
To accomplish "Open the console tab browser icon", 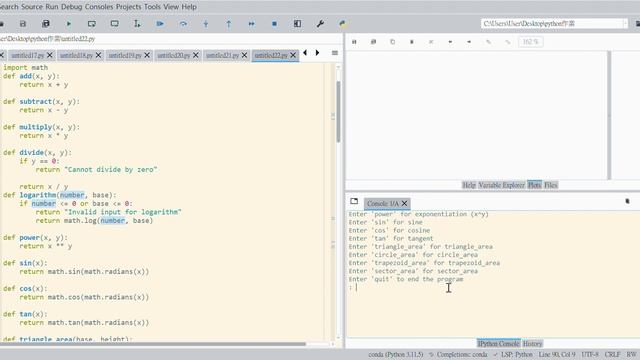I will click(x=354, y=201).
